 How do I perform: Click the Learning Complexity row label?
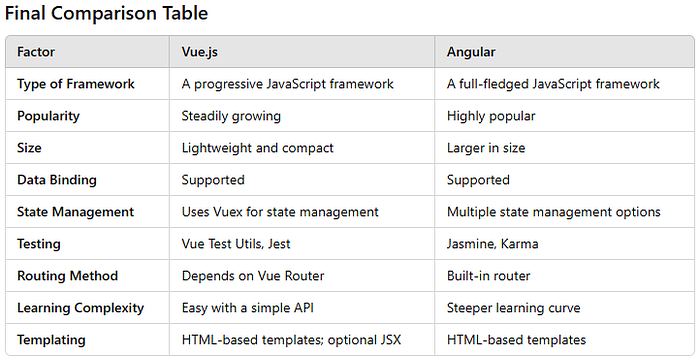(x=80, y=308)
